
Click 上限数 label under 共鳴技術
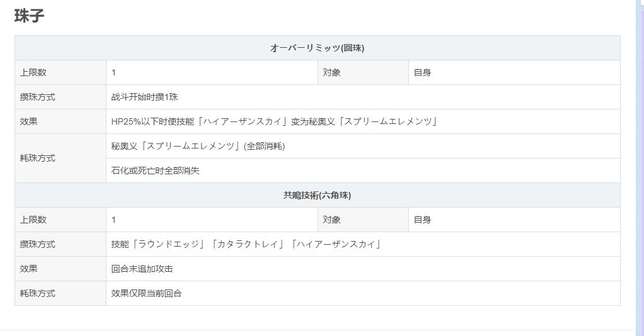[x=33, y=220]
